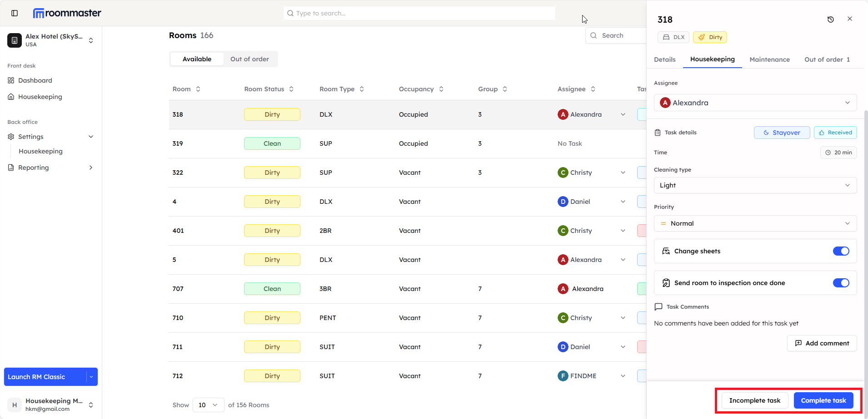Click the Dashboard sidebar icon

point(11,80)
